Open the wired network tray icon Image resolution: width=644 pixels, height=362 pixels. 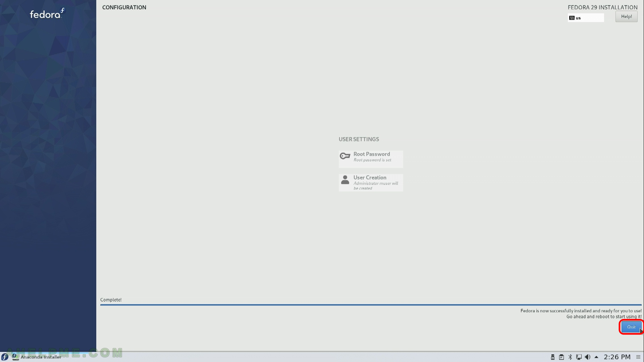tap(579, 357)
